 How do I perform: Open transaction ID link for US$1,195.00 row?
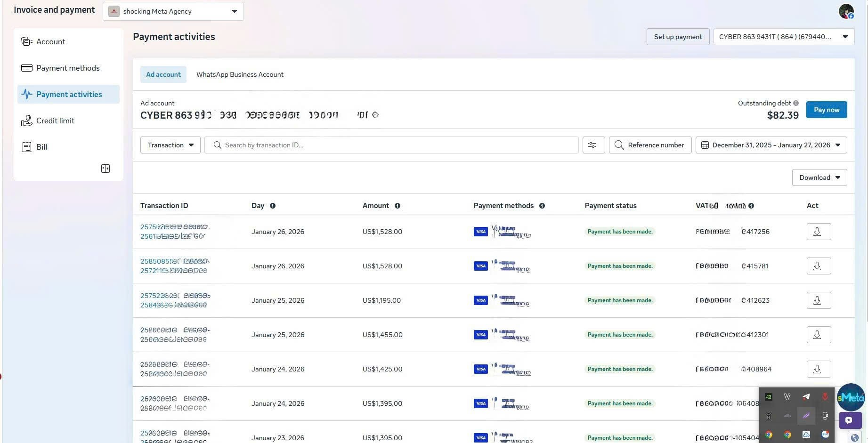(175, 300)
